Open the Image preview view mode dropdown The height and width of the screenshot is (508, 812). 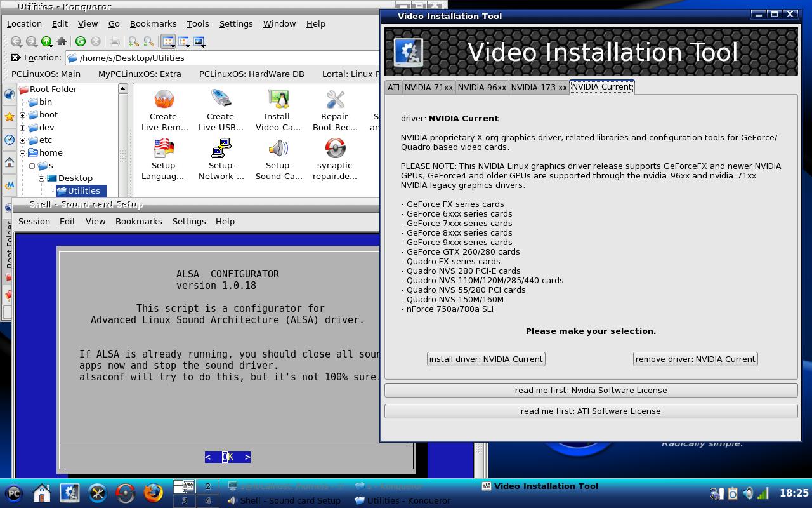point(199,41)
